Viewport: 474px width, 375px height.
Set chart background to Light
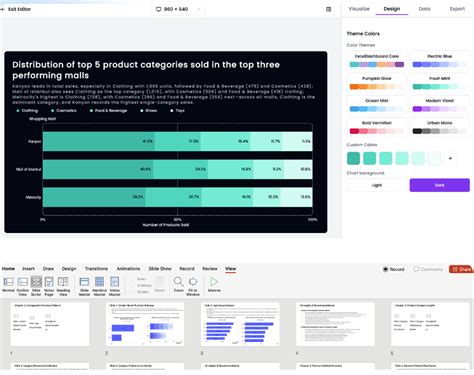point(377,185)
